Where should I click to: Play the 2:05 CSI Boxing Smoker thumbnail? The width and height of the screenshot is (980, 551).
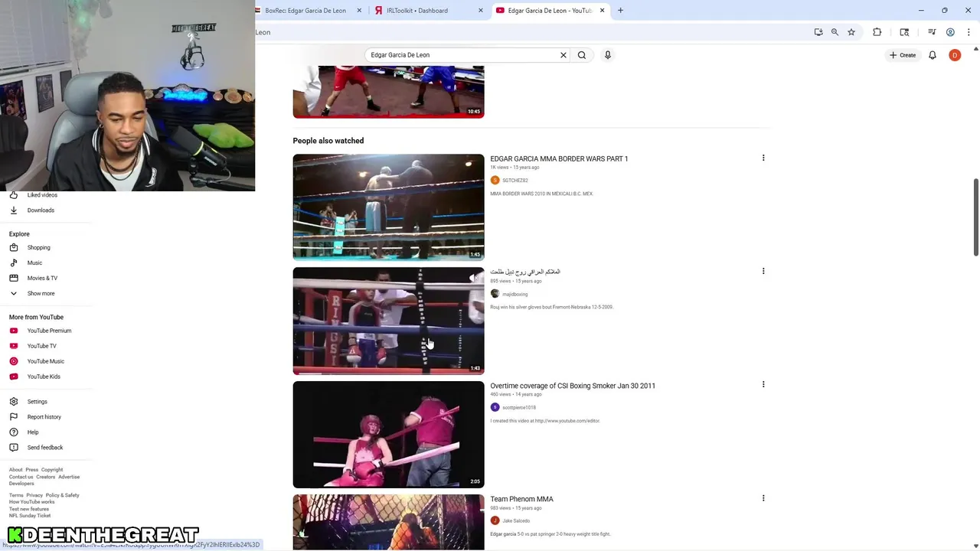coord(388,434)
